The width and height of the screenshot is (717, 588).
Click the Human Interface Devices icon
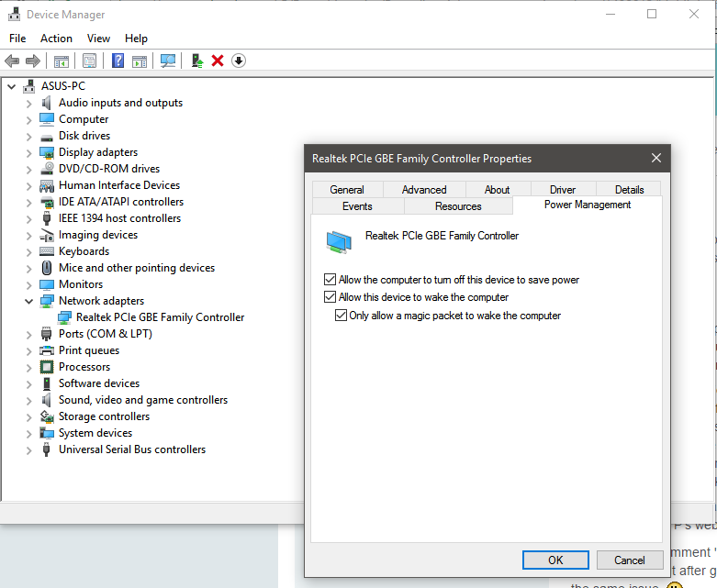(47, 185)
